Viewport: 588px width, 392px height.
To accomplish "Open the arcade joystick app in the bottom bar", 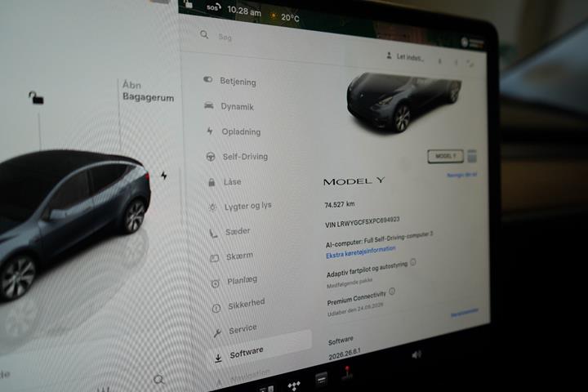I will [x=347, y=373].
